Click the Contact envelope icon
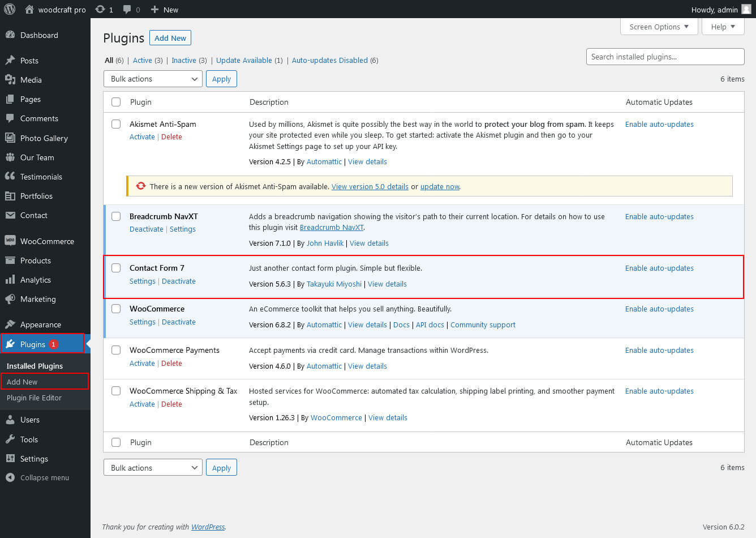The height and width of the screenshot is (538, 756). pyautogui.click(x=10, y=215)
